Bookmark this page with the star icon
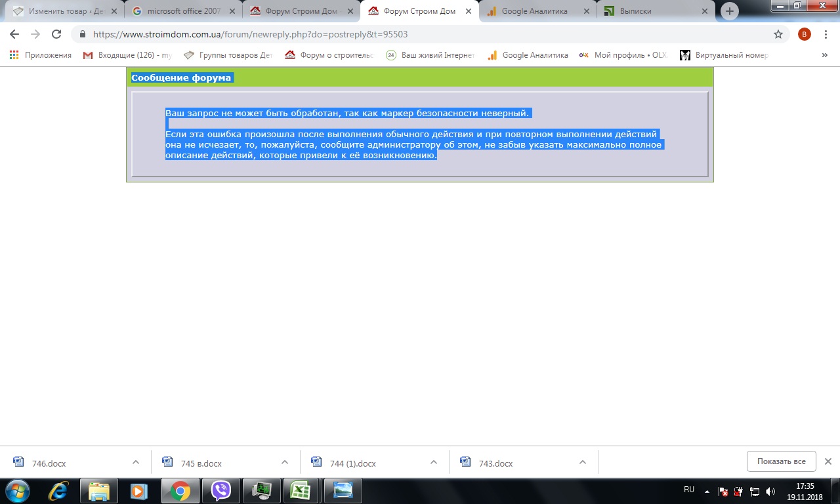The image size is (840, 504). pyautogui.click(x=778, y=34)
